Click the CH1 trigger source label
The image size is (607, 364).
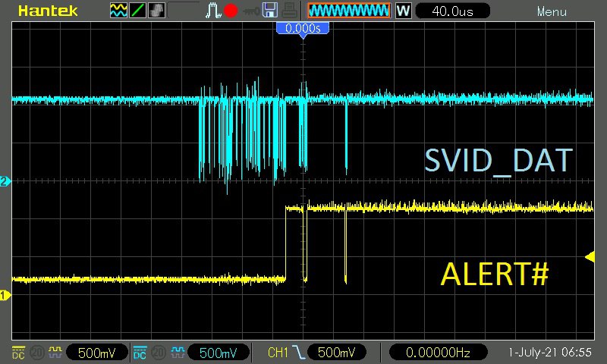[x=278, y=353]
